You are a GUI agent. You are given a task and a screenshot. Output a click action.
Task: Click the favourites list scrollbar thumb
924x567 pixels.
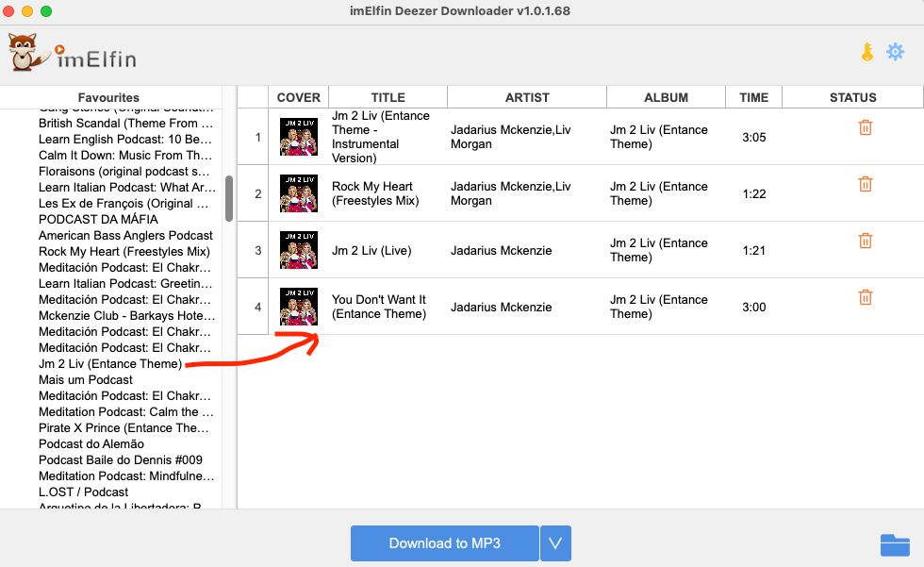pos(229,199)
